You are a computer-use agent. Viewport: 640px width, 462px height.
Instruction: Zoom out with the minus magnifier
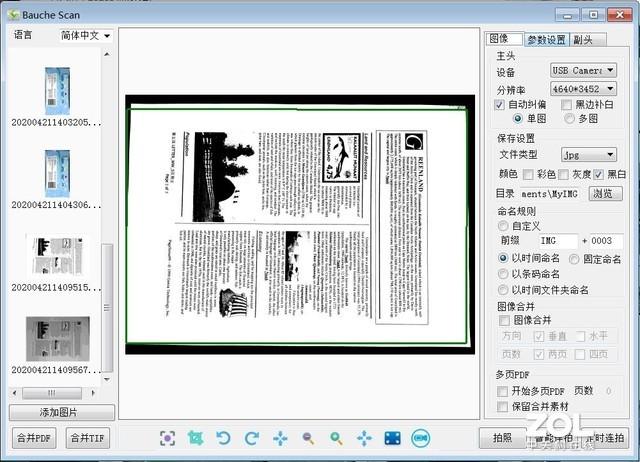(x=308, y=438)
